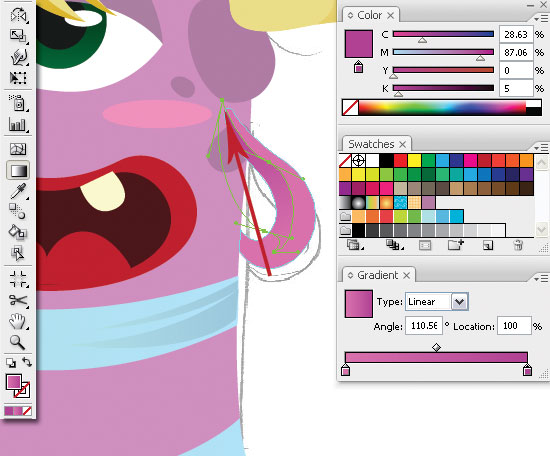Close the Color panel tab
The height and width of the screenshot is (456, 550).
click(x=390, y=15)
